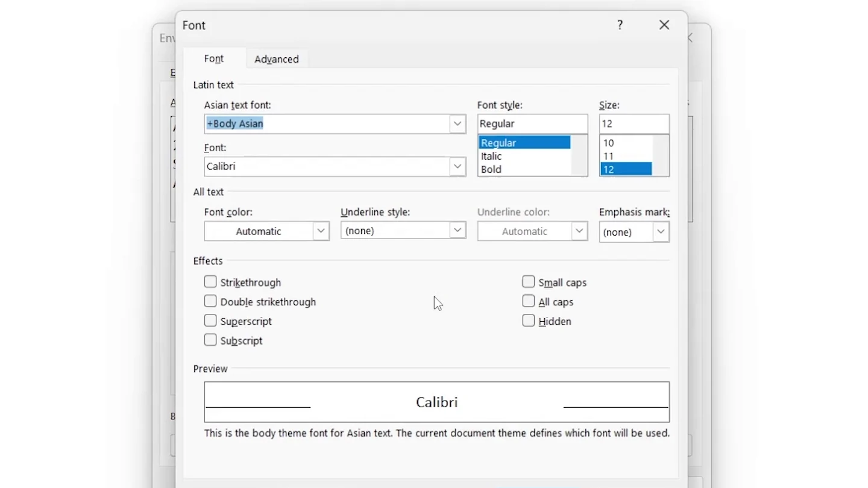868x488 pixels.
Task: Select Regular in the Font style list
Action: [x=524, y=143]
